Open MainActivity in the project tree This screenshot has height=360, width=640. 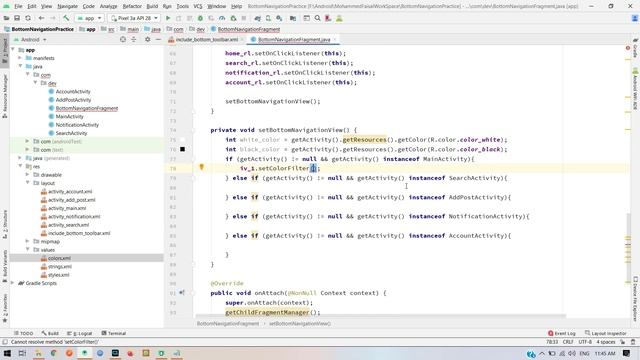tap(69, 116)
